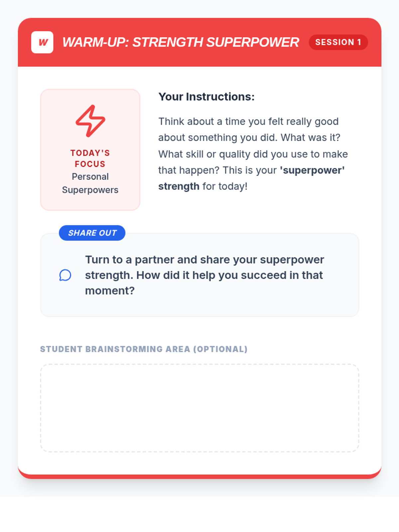This screenshot has height=532, width=399.
Task: Click the "for today!" text
Action: (x=225, y=186)
